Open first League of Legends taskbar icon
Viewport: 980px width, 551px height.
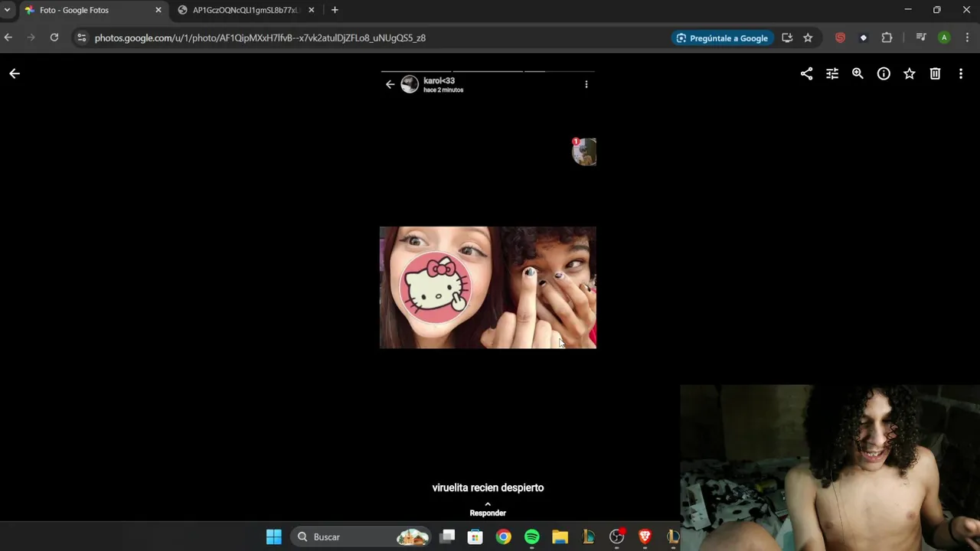(x=588, y=536)
